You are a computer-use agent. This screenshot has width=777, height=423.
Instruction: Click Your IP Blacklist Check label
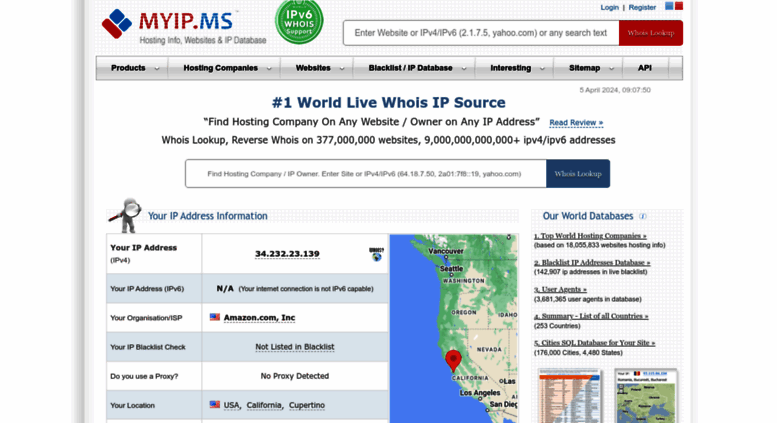pyautogui.click(x=148, y=347)
